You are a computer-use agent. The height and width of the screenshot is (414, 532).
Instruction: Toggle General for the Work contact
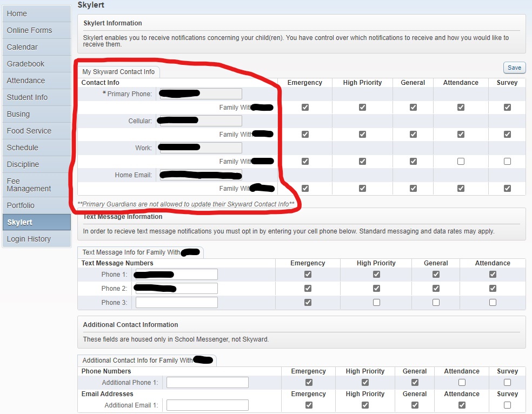click(413, 162)
